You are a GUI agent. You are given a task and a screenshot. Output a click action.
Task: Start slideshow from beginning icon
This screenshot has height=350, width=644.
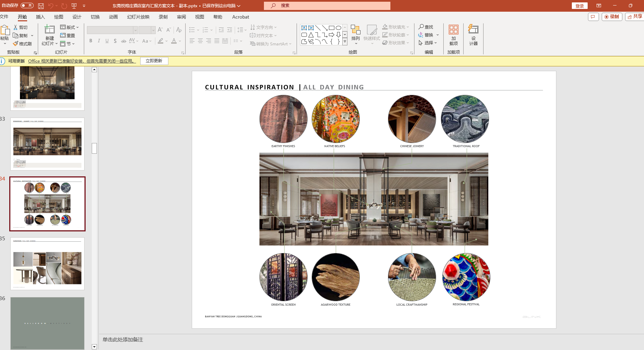point(74,6)
